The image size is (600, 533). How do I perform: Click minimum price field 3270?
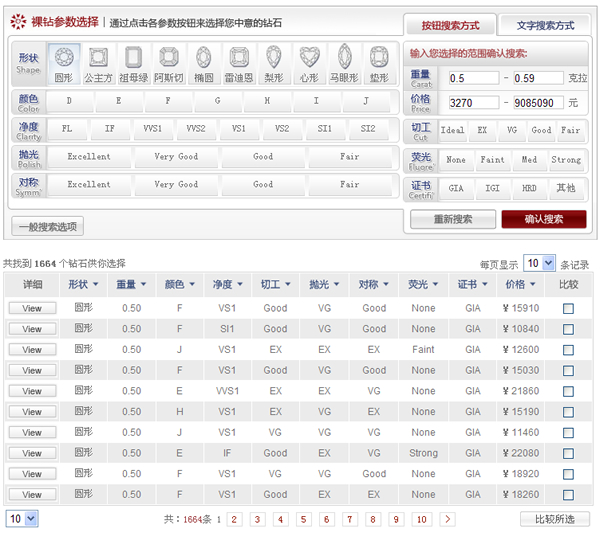(474, 103)
